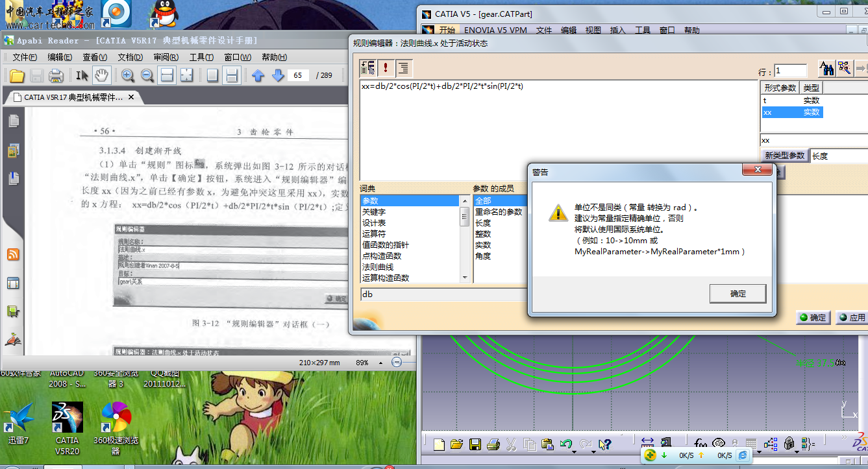Viewport: 868px width, 469px height.
Task: Open the RSS feed panel in Apabi sidebar
Action: click(13, 254)
